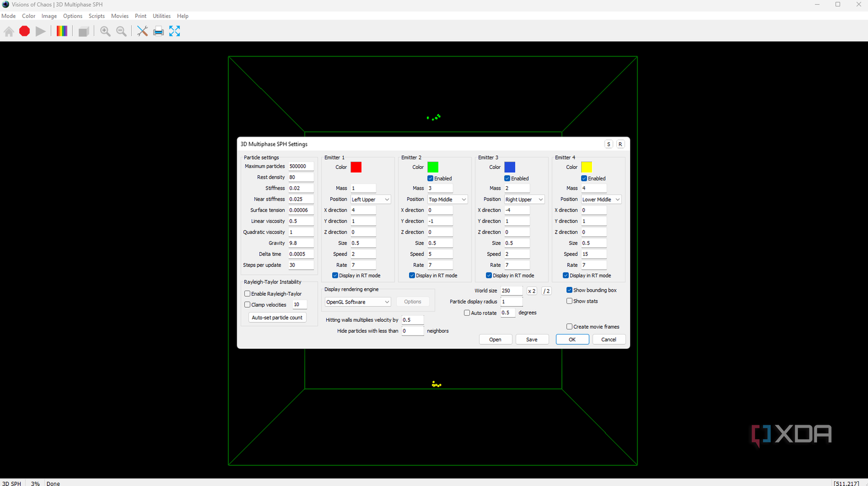Enable the Auto rotate checkbox
This screenshot has width=868, height=486.
[467, 313]
